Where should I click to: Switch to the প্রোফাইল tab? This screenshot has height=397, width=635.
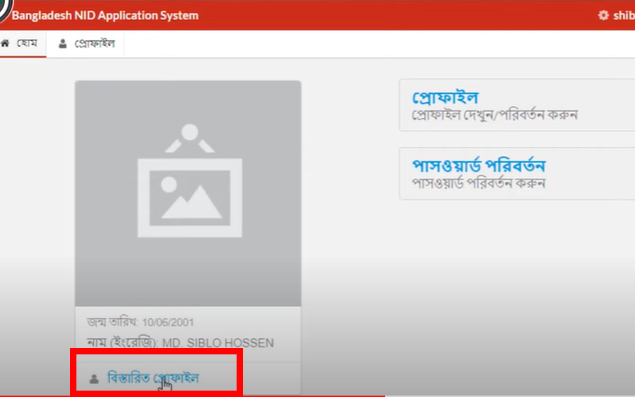click(x=86, y=43)
